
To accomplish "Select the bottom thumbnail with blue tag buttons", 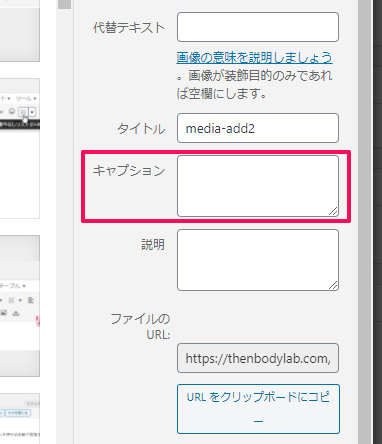I will pyautogui.click(x=20, y=419).
